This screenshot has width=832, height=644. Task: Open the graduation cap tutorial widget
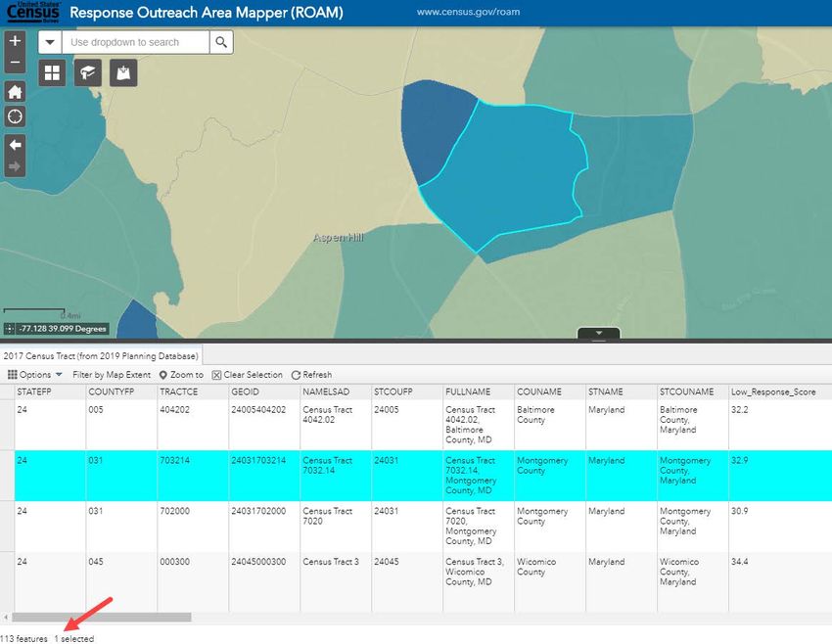click(87, 72)
